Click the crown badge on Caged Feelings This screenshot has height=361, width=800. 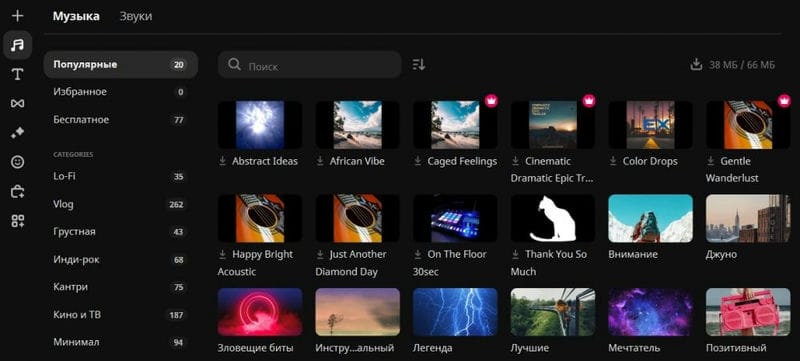tap(491, 101)
